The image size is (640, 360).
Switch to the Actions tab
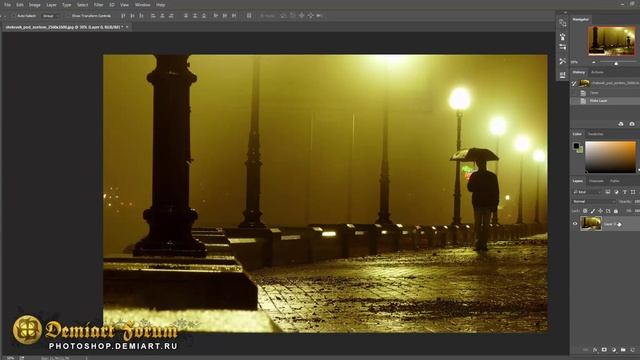coord(597,72)
